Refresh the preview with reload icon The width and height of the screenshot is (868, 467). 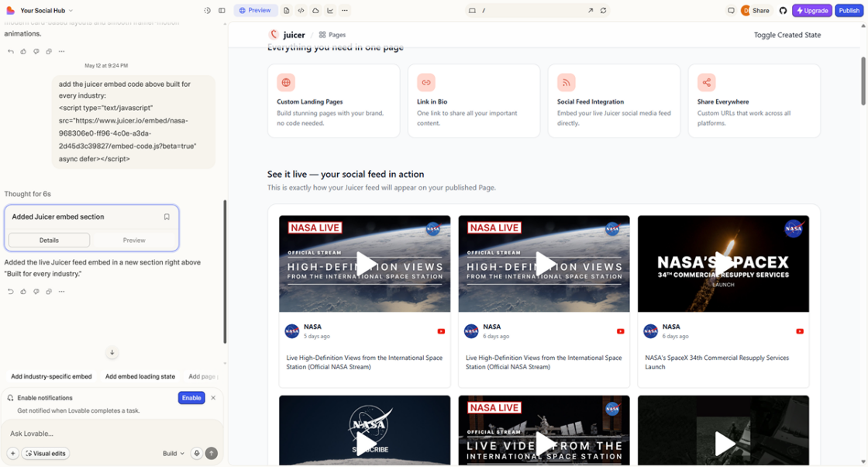(604, 11)
